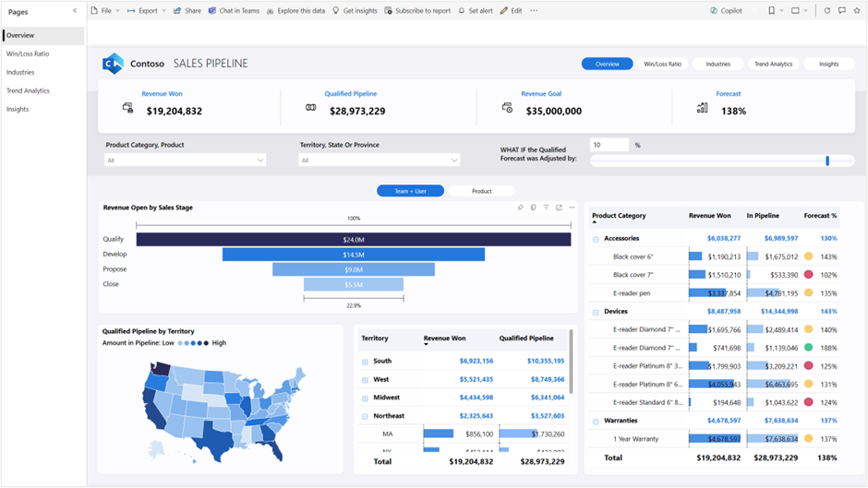Select the Product toggle button

[482, 191]
